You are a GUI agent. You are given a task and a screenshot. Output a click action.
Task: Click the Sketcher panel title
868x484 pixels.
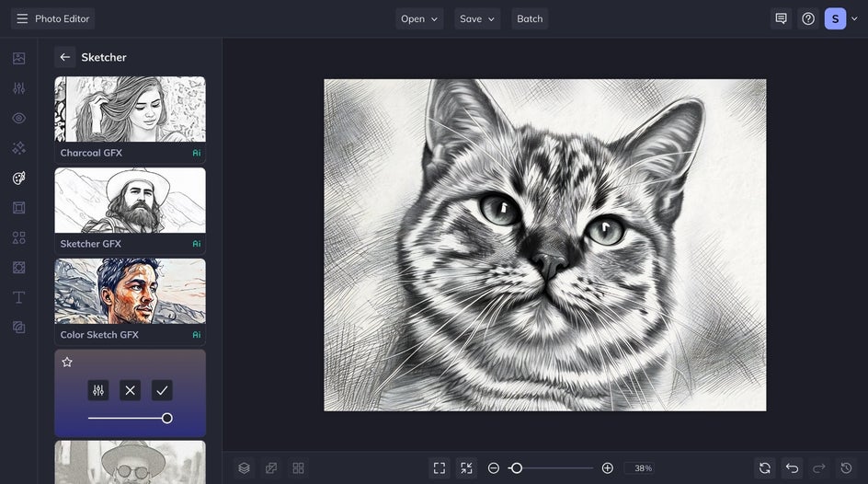(x=104, y=57)
